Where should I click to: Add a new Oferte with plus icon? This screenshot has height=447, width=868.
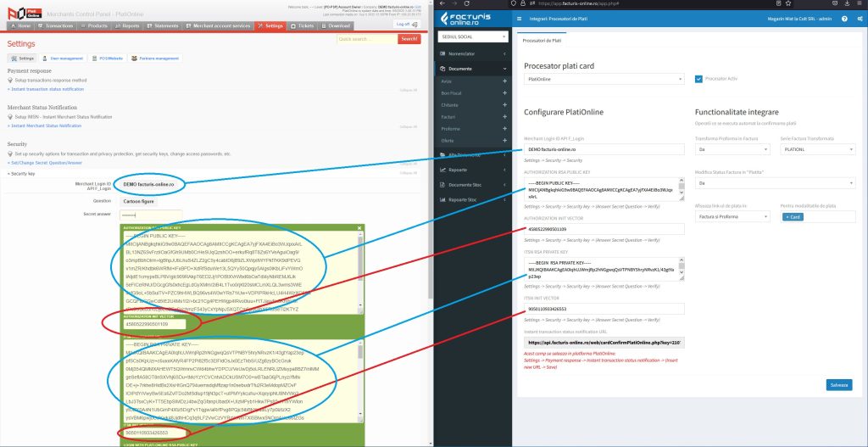[x=504, y=141]
